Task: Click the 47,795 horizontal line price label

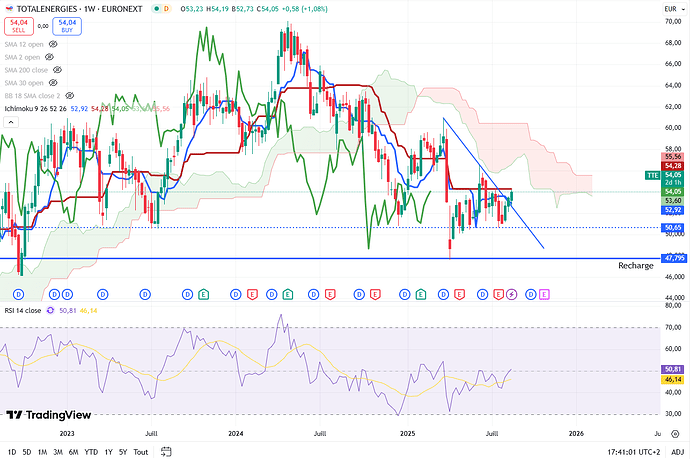Action: [x=674, y=258]
